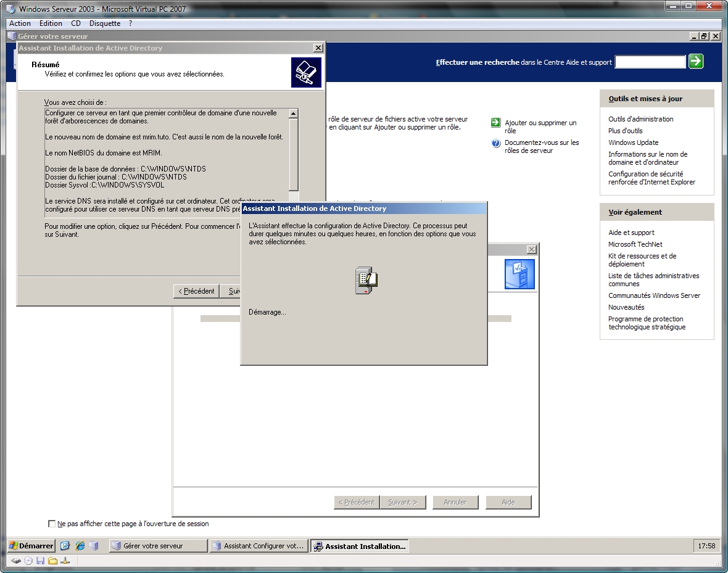Open the Action menu of Virtual PC

(20, 23)
